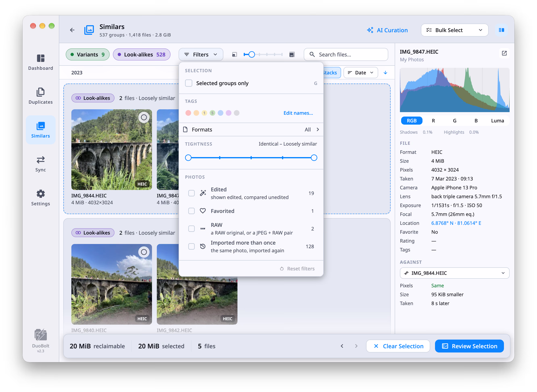Toggle the Variants 9 filter chip
The width and height of the screenshot is (537, 392).
tap(87, 55)
